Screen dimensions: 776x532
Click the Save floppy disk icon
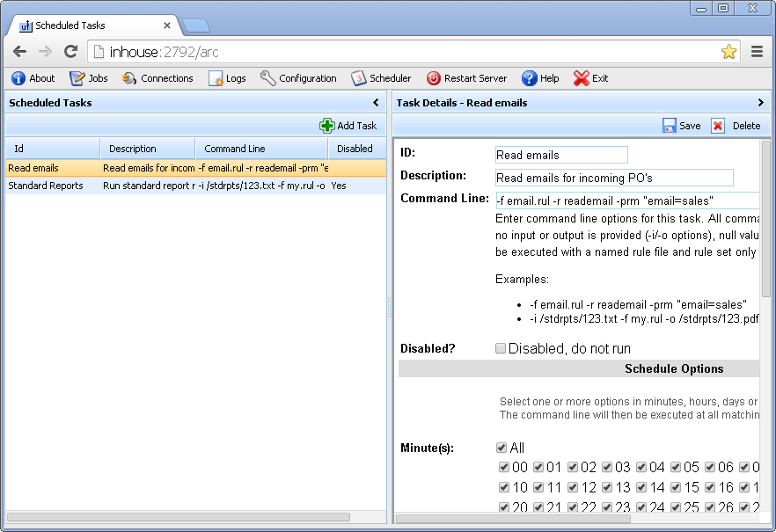(670, 126)
